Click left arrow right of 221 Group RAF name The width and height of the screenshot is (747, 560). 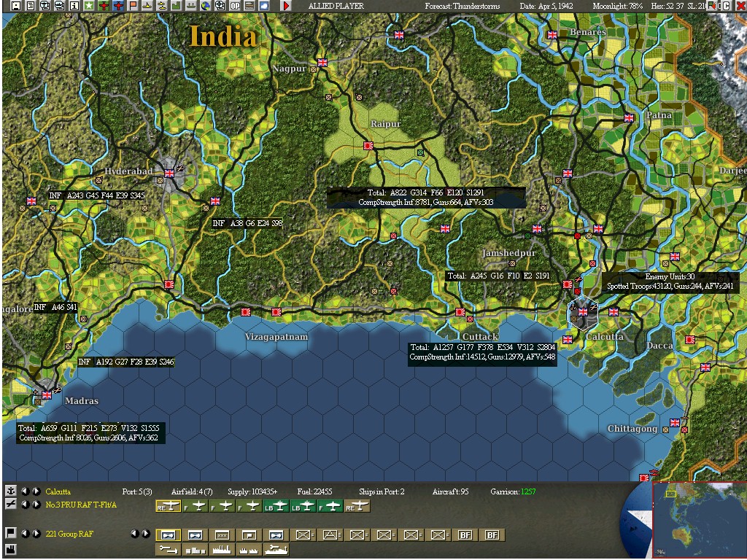[x=134, y=533]
